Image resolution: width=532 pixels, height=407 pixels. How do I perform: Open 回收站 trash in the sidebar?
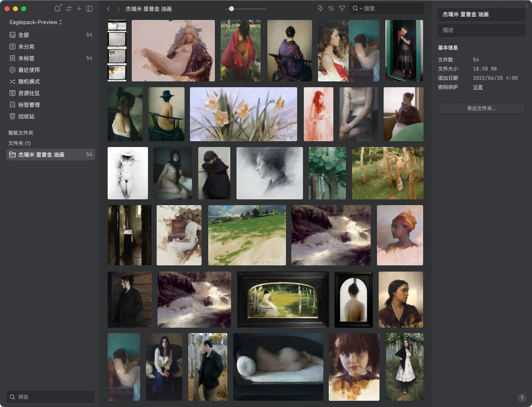click(x=51, y=116)
